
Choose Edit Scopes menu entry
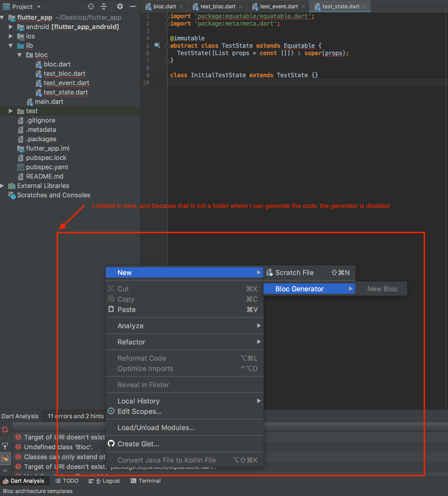coord(184,411)
